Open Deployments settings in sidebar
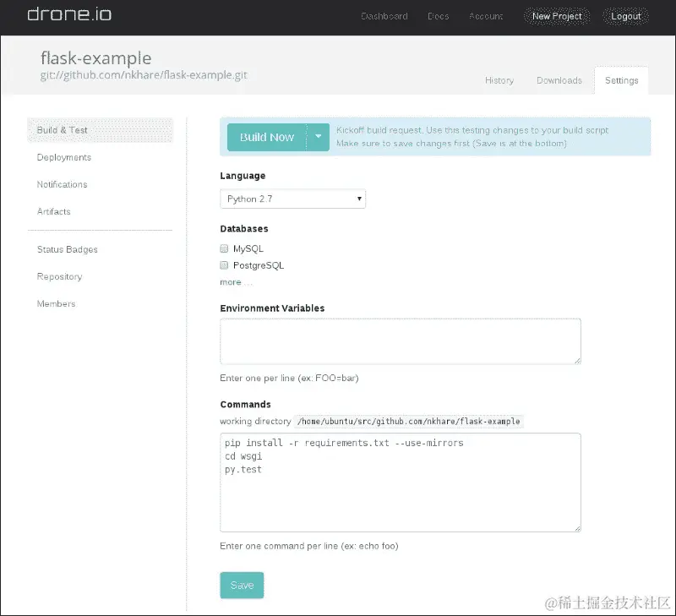The image size is (676, 616). 64,157
